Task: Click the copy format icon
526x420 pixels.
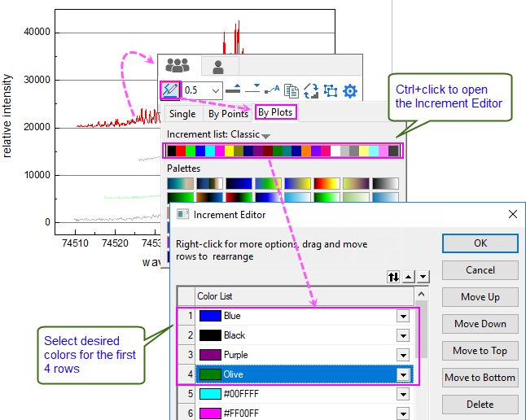Action: 291,90
